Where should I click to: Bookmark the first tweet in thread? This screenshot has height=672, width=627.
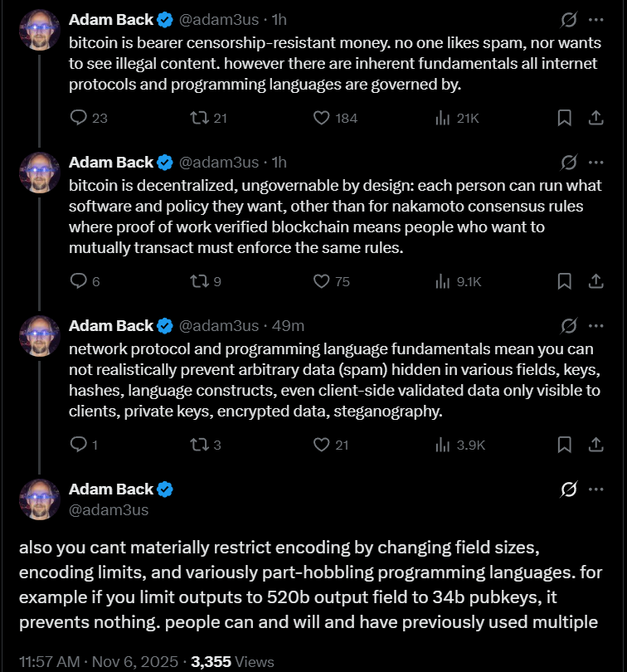[x=564, y=118]
